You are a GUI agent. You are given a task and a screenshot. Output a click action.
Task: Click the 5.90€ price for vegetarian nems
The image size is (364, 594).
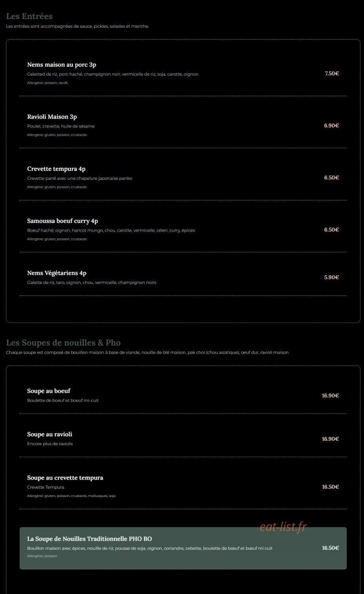click(x=332, y=277)
